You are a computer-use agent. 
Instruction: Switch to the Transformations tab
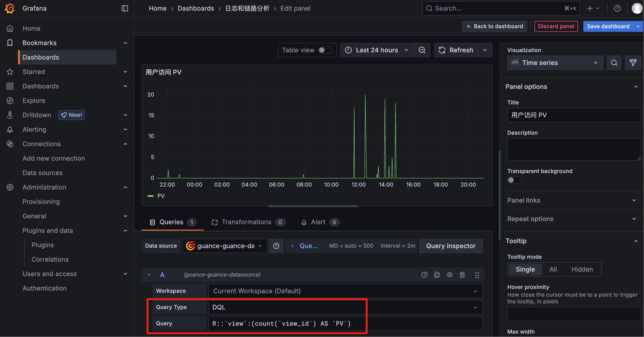(246, 222)
